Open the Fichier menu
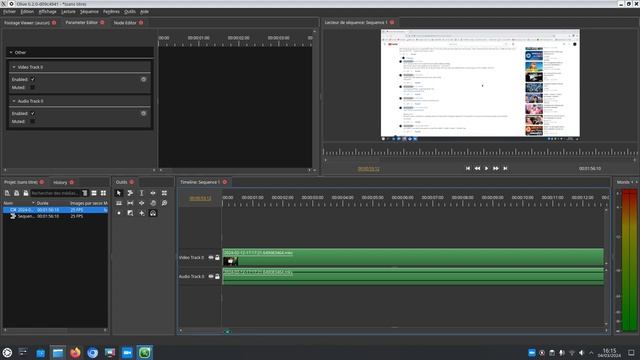The image size is (640, 360). pyautogui.click(x=9, y=12)
